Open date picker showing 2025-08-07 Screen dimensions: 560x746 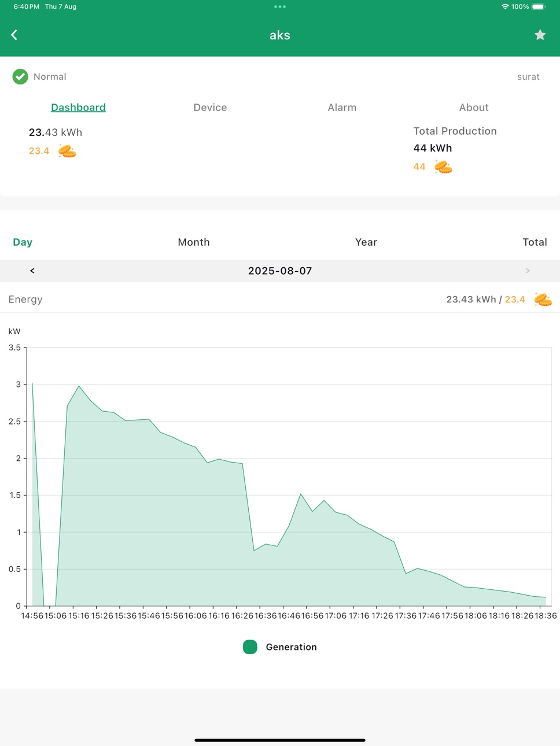(280, 271)
